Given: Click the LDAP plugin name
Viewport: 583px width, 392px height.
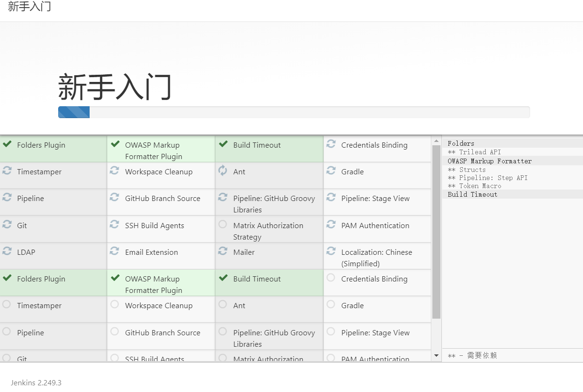Looking at the screenshot, I should [26, 252].
